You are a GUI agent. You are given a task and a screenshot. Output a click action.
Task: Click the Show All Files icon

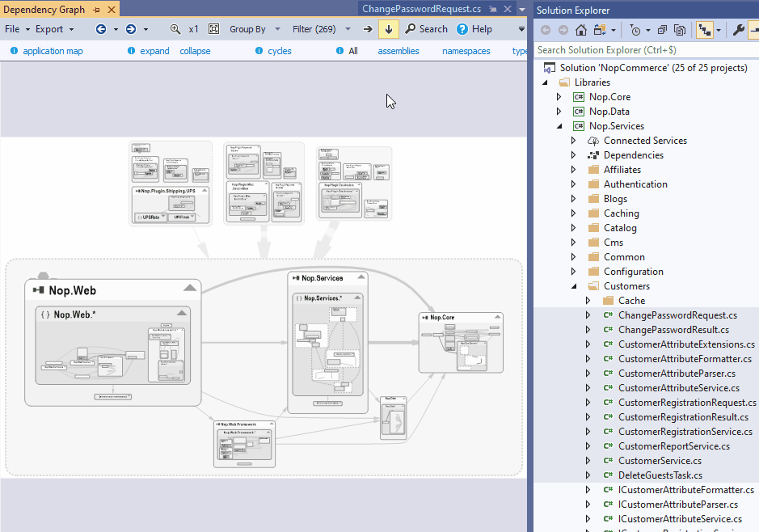pos(679,30)
